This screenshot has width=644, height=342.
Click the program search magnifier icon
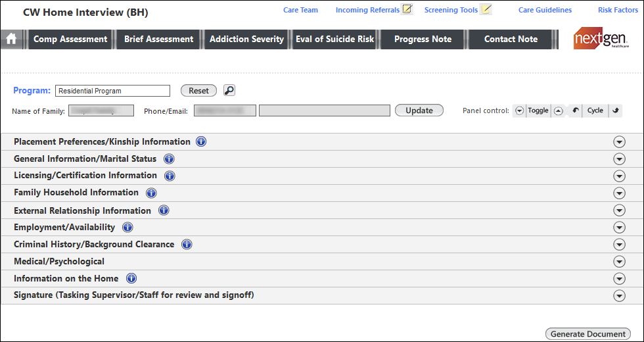coord(229,91)
